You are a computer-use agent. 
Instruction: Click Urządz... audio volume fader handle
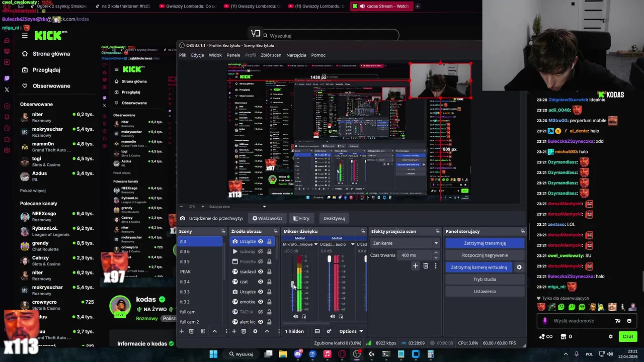pos(329,259)
